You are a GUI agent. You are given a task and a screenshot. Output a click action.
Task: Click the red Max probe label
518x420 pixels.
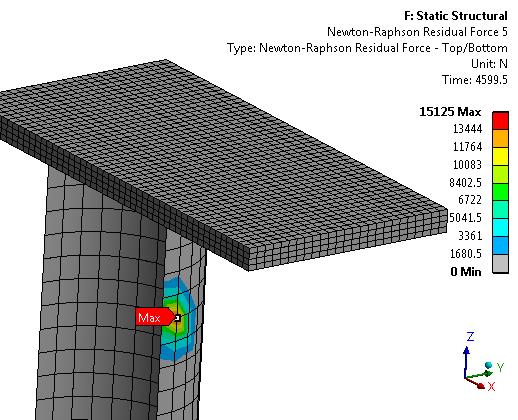155,317
